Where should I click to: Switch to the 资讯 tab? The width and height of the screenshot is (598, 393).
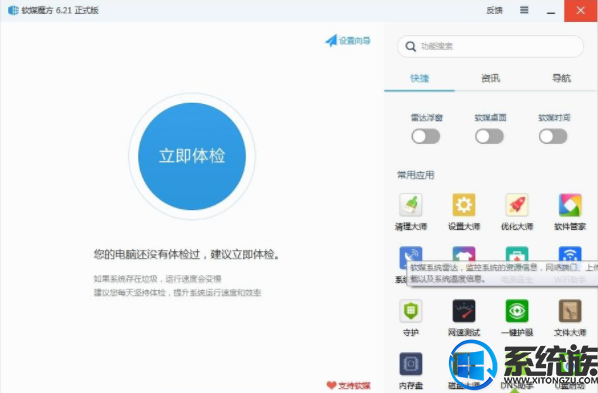[490, 78]
